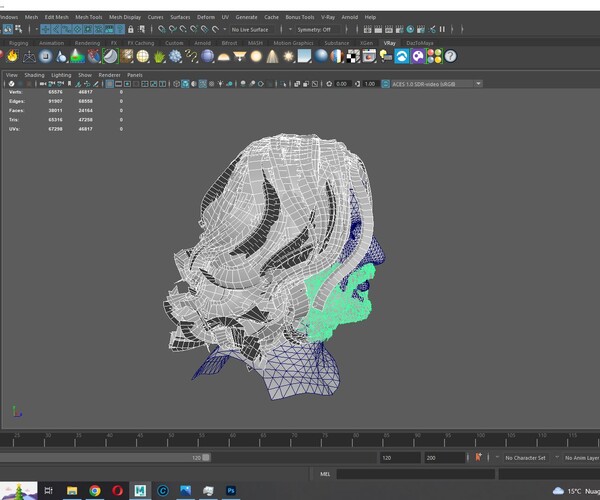Click the yellow globe grid shelf icon
Viewport: 600px width, 500px height.
(x=143, y=56)
